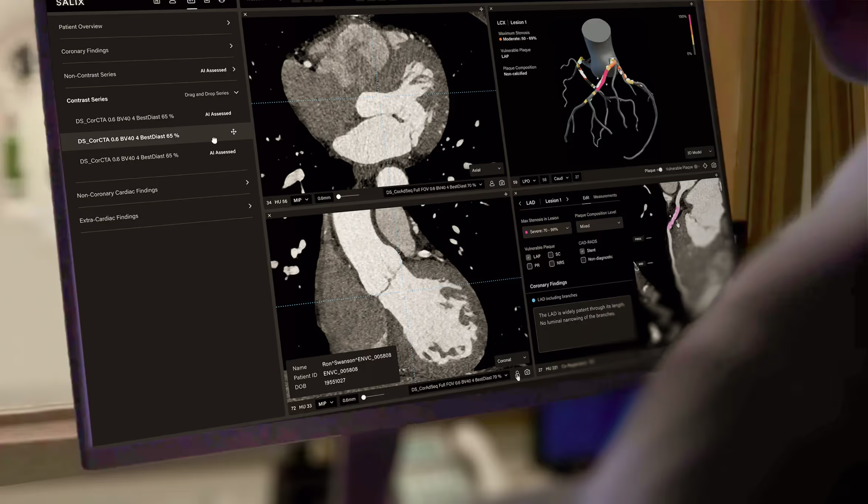Switch to the Measurements tab
The image size is (868, 504).
point(604,196)
